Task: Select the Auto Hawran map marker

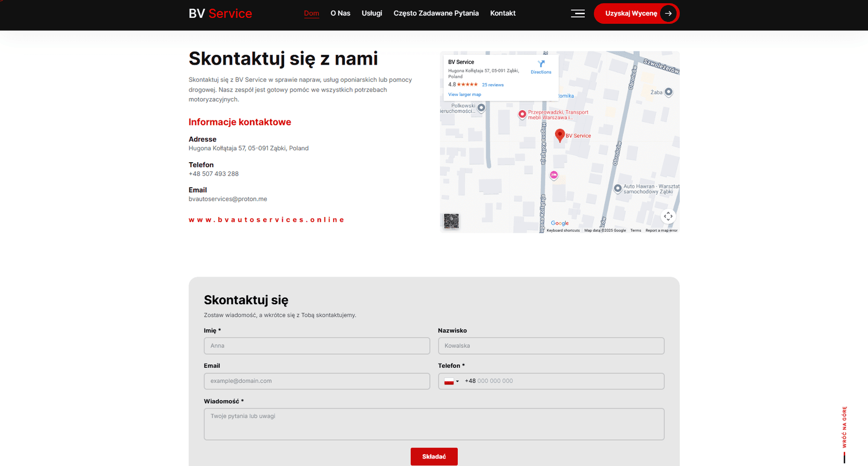Action: click(x=617, y=188)
